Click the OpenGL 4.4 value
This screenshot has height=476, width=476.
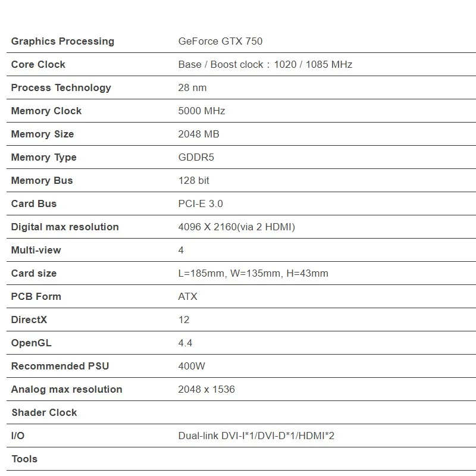[185, 343]
